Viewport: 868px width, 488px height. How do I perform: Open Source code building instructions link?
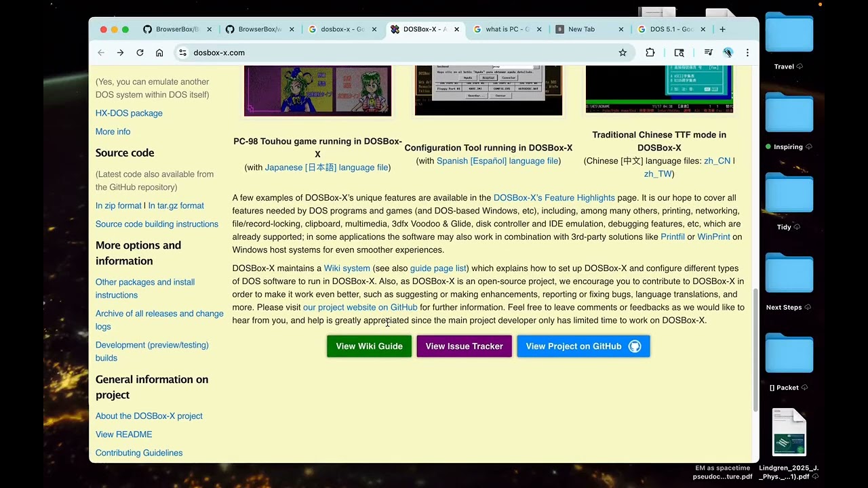(157, 224)
